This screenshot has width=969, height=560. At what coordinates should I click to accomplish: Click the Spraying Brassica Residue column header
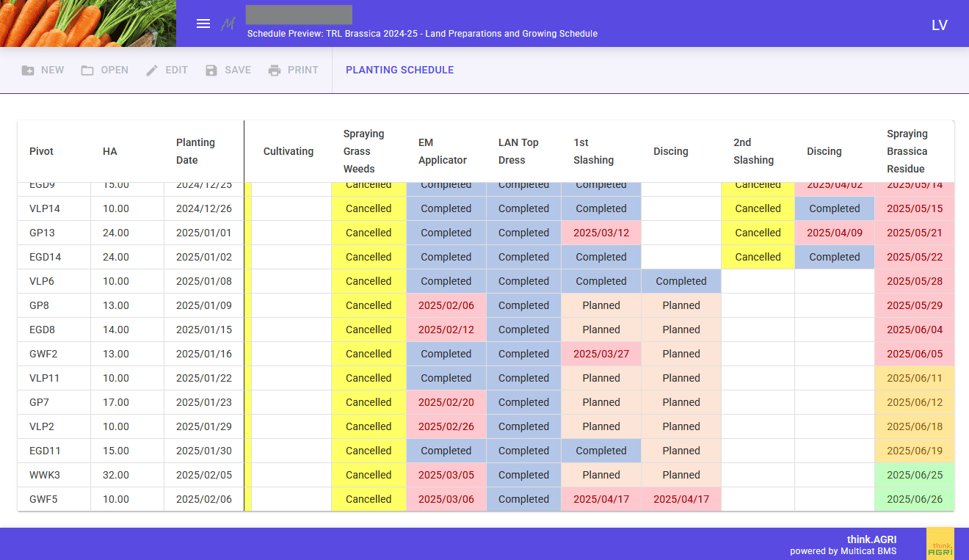pyautogui.click(x=907, y=151)
